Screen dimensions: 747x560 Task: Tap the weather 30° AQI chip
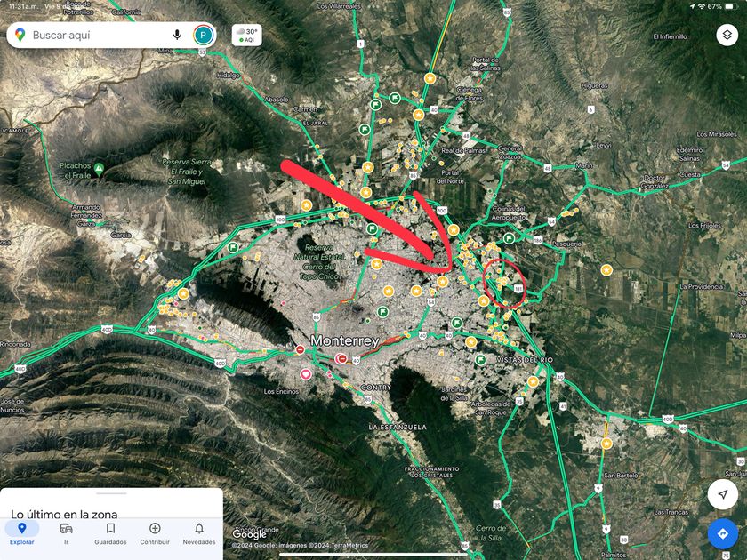(247, 36)
